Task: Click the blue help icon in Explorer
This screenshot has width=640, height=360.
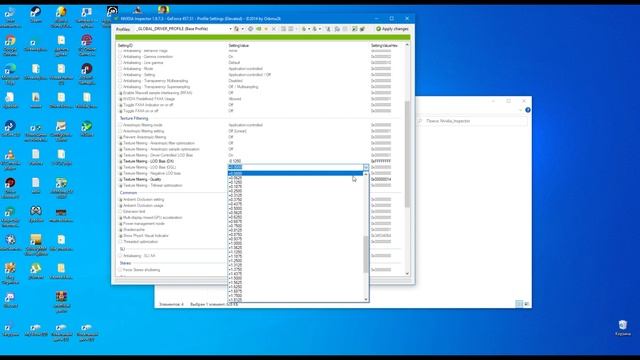Action: [x=528, y=110]
